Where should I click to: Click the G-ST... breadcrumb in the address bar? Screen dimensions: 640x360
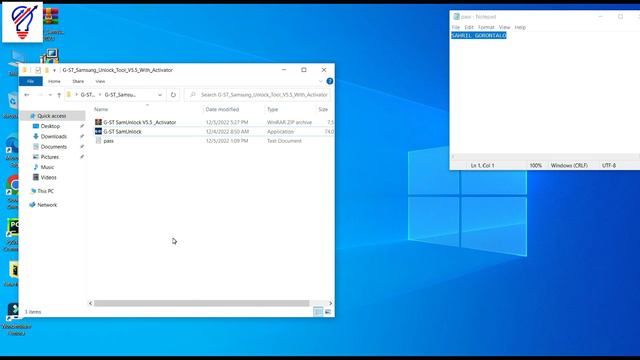pyautogui.click(x=87, y=95)
